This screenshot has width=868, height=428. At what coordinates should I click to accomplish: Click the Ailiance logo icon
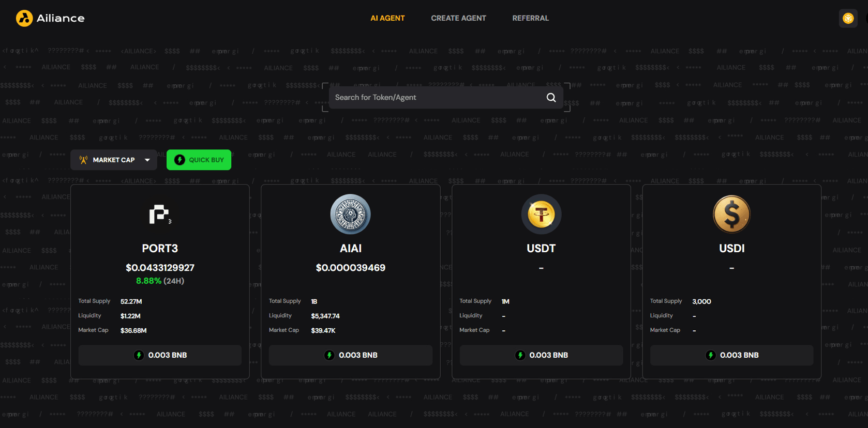24,18
